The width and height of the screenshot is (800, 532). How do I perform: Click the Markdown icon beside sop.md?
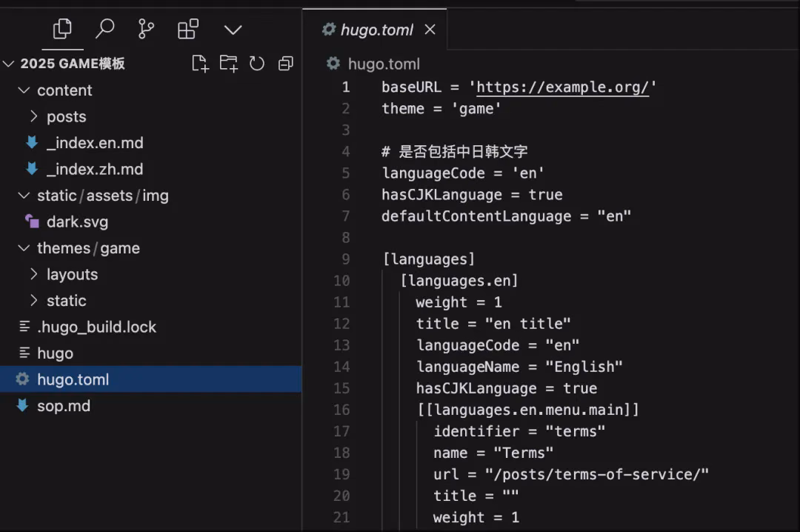pos(22,406)
